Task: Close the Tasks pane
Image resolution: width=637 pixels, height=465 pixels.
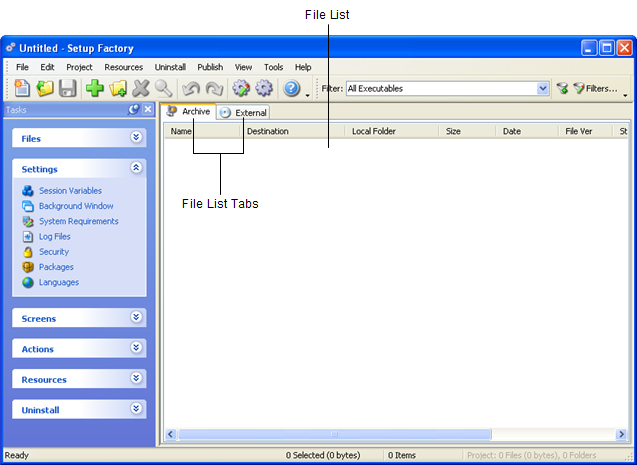Action: (x=148, y=110)
